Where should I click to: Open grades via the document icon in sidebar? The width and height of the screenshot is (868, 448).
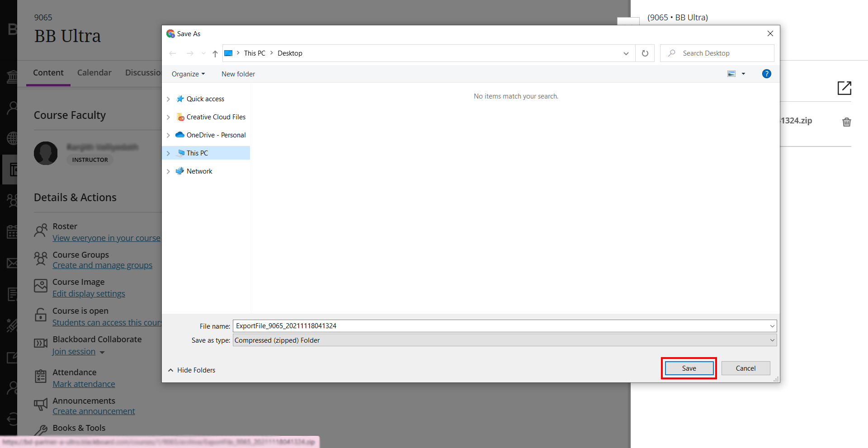pyautogui.click(x=11, y=294)
